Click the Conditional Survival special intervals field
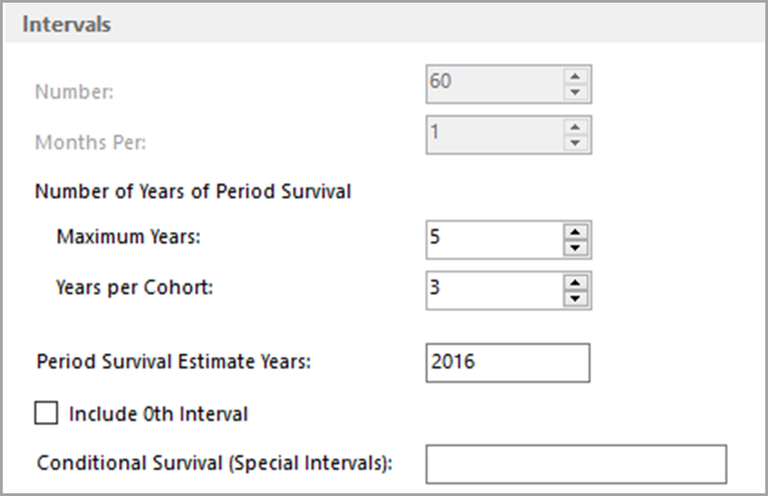This screenshot has height=496, width=768. 576,464
